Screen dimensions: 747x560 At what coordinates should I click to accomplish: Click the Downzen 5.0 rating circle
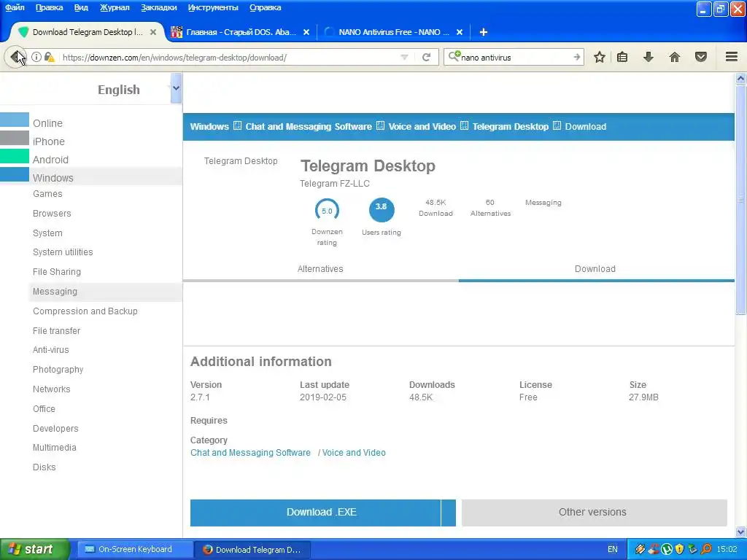point(327,211)
